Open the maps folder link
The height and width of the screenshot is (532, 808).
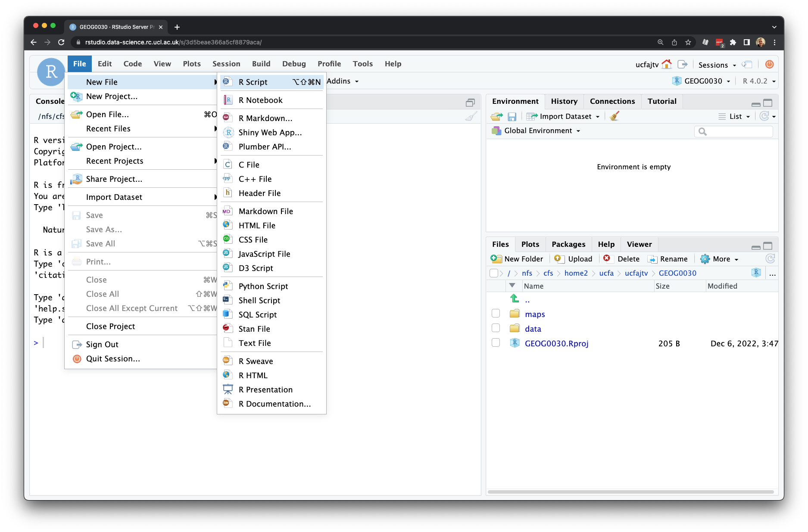coord(535,314)
